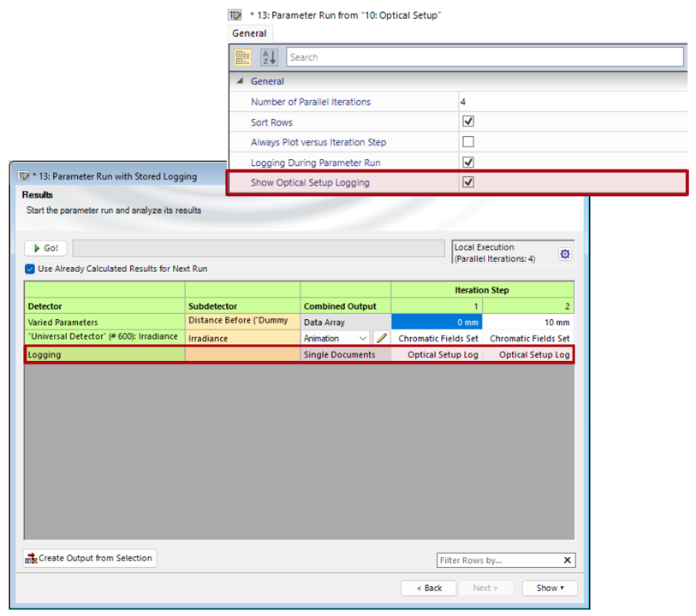This screenshot has height=616, width=696.
Task: Click Create Output from Selection
Action: [90, 559]
